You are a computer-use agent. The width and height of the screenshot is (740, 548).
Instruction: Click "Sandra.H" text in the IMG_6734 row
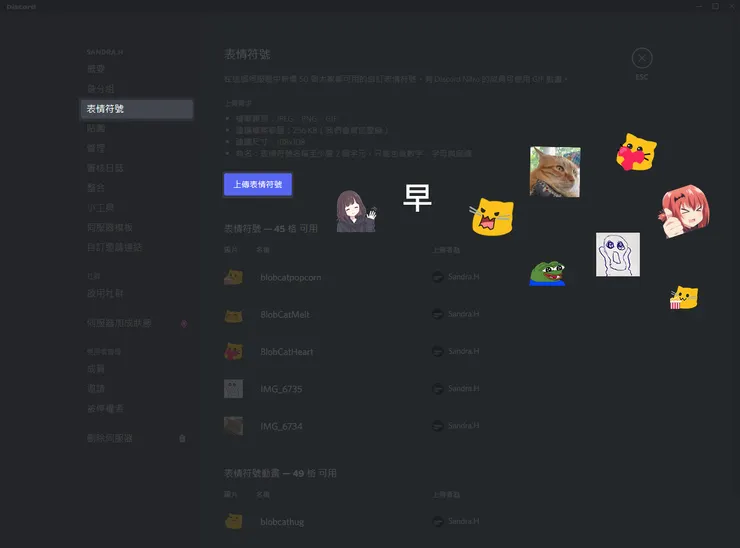point(463,426)
